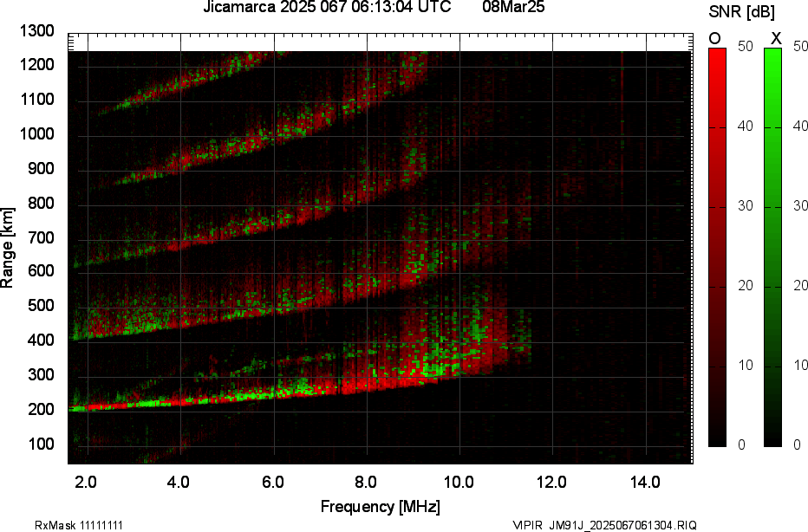The image size is (808, 532).
Task: Click the 900 range tick label
Action: pos(41,169)
